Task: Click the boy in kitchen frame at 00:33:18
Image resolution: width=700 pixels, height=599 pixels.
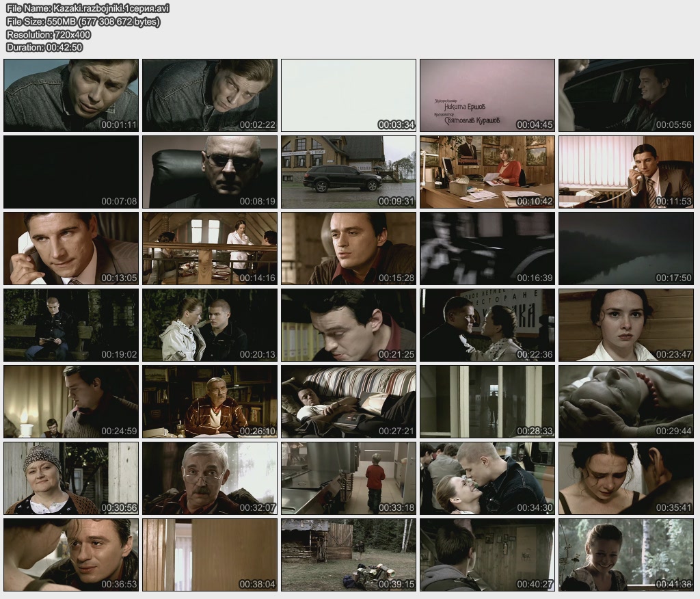Action: pos(349,479)
